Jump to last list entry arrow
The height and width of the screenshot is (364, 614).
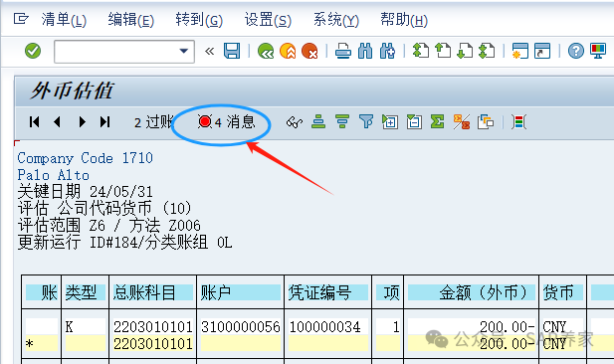[104, 122]
